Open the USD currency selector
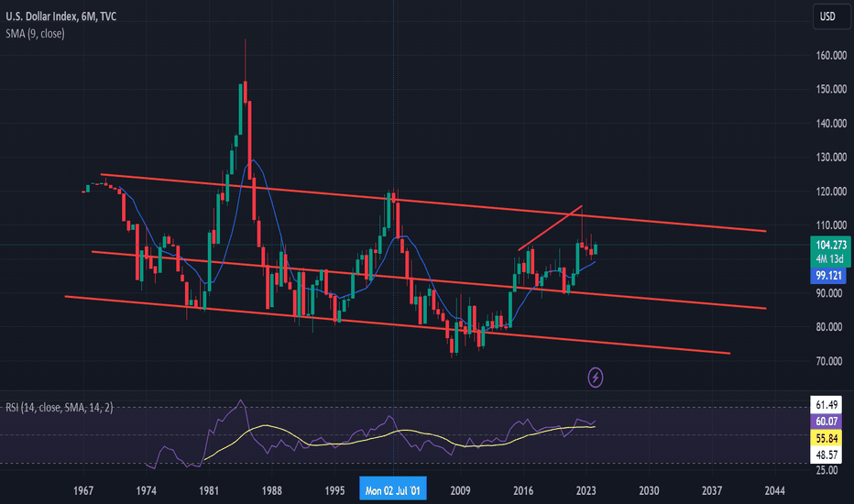 click(830, 16)
